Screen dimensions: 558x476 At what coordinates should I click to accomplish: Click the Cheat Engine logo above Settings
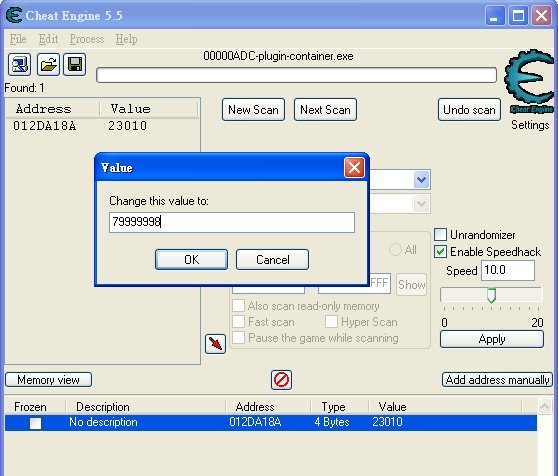click(529, 82)
